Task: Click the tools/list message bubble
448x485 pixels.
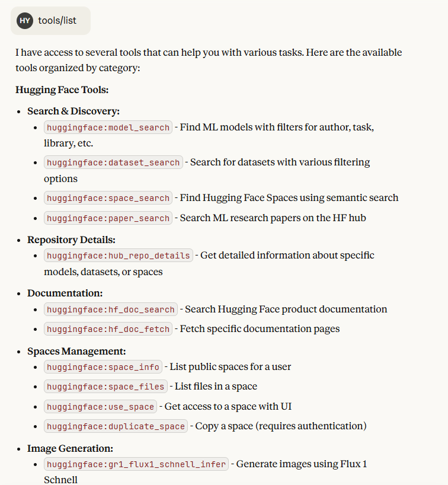Action: tap(57, 21)
